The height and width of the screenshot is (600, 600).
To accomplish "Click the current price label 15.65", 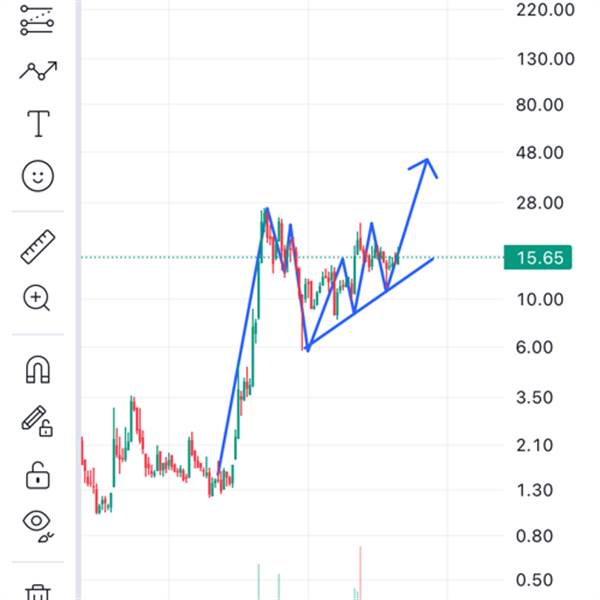I will coord(538,258).
